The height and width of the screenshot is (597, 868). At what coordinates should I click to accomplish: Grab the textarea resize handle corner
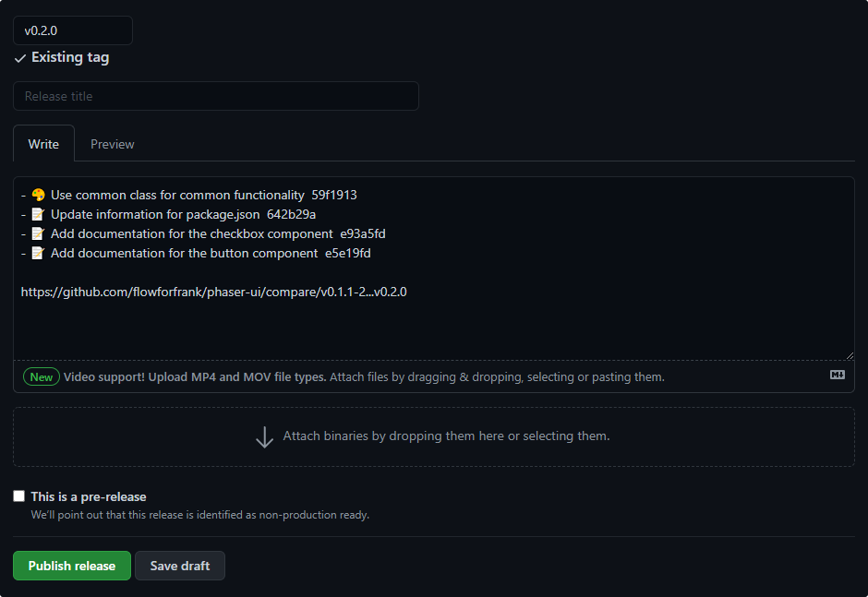(x=849, y=354)
